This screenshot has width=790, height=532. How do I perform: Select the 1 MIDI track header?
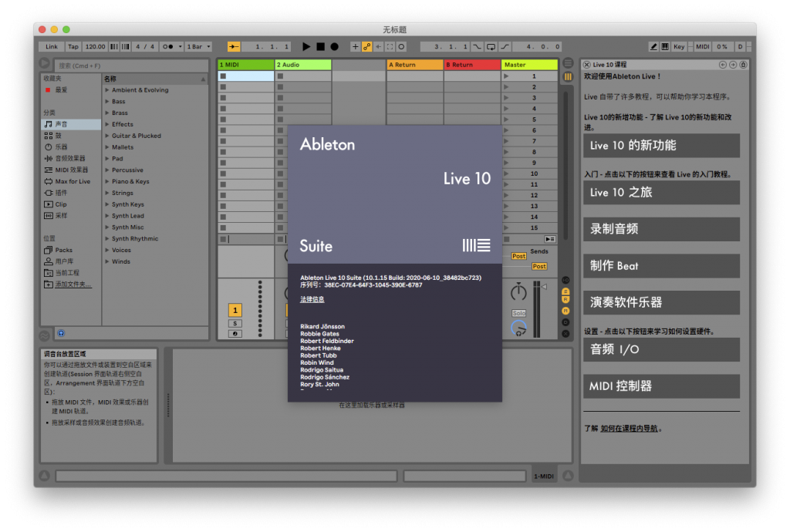coord(246,65)
